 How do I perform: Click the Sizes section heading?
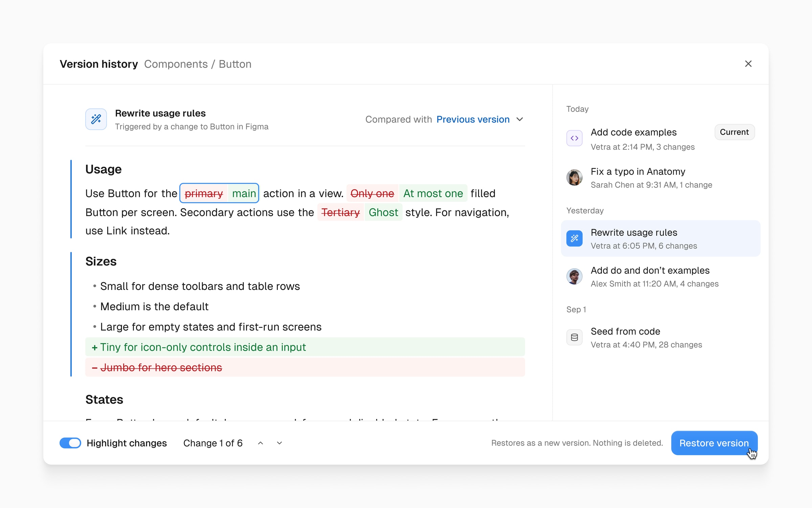(x=101, y=261)
